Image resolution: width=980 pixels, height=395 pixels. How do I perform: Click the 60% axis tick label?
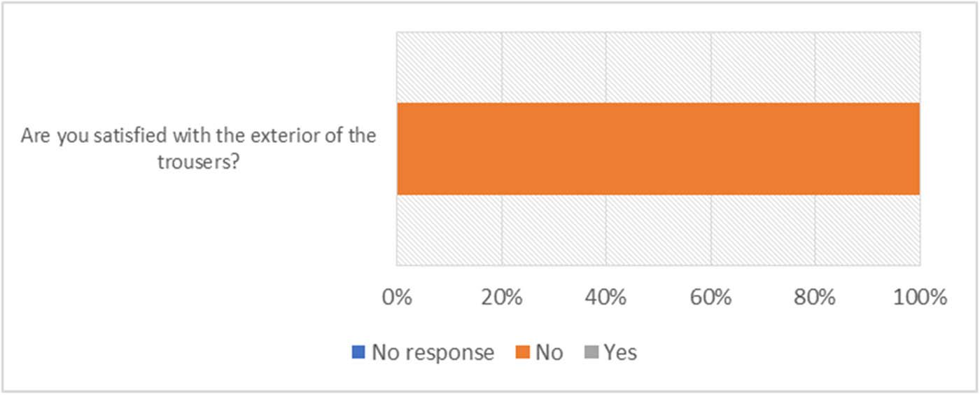pos(711,296)
